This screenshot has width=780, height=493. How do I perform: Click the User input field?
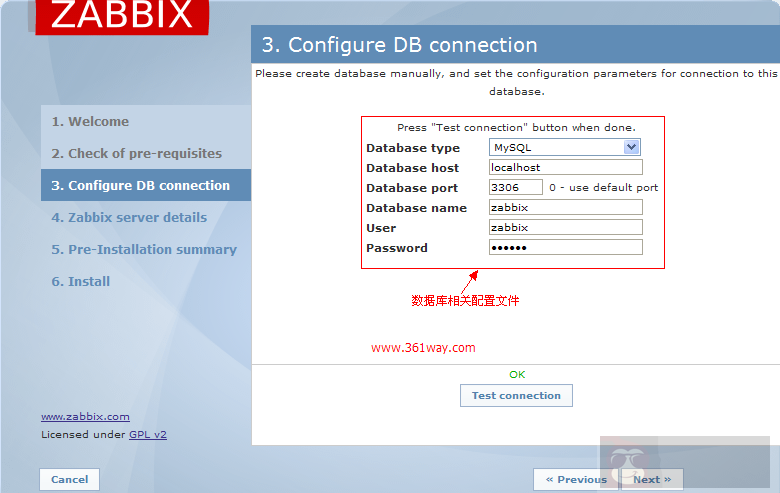[x=566, y=227]
